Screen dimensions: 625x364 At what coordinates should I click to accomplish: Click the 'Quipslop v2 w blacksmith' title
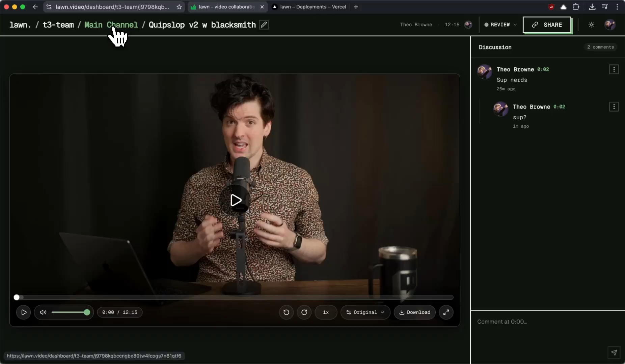tap(202, 25)
